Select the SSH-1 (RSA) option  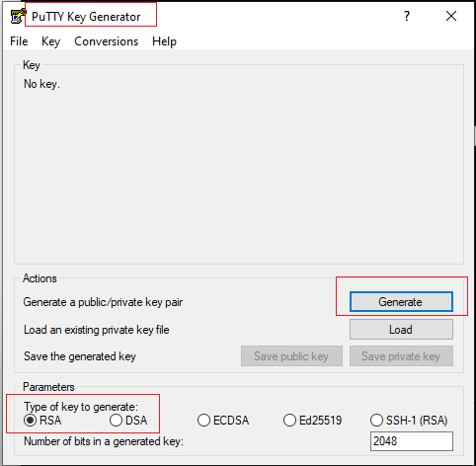pyautogui.click(x=409, y=421)
